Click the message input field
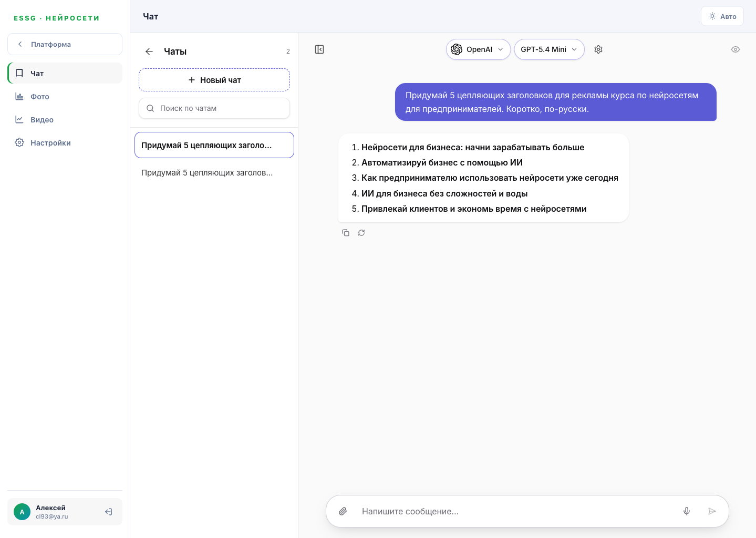The width and height of the screenshot is (756, 538). [x=515, y=511]
